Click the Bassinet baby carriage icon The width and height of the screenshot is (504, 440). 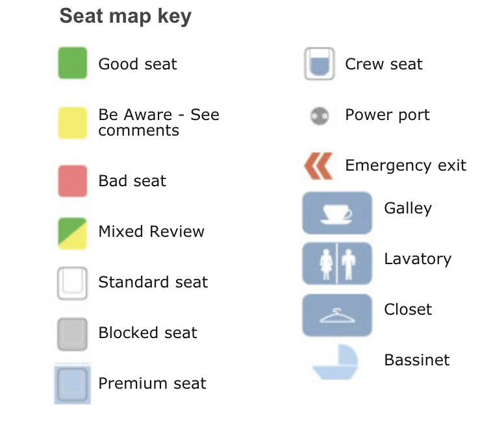point(335,362)
